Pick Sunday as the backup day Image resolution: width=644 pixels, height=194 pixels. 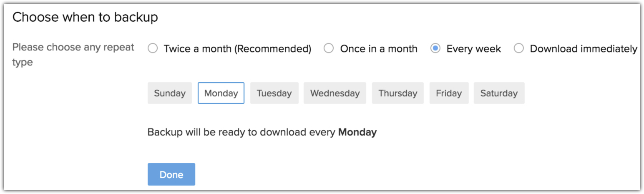[170, 93]
